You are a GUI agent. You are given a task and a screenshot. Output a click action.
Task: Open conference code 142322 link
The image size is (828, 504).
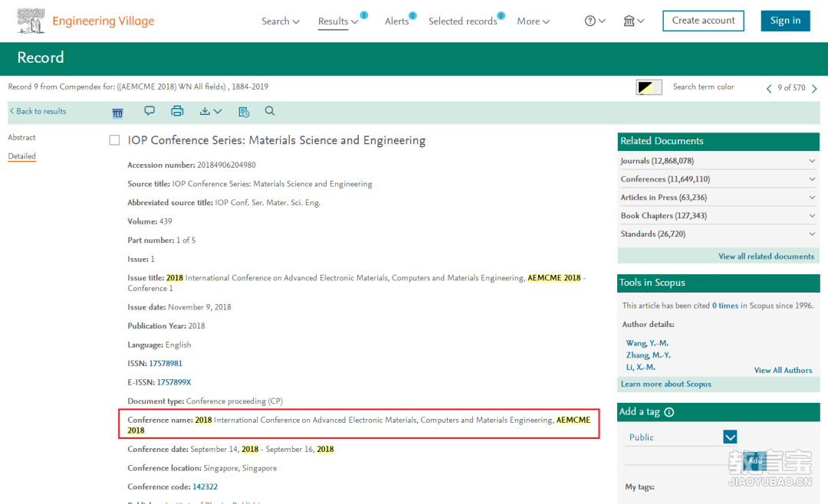(x=205, y=487)
